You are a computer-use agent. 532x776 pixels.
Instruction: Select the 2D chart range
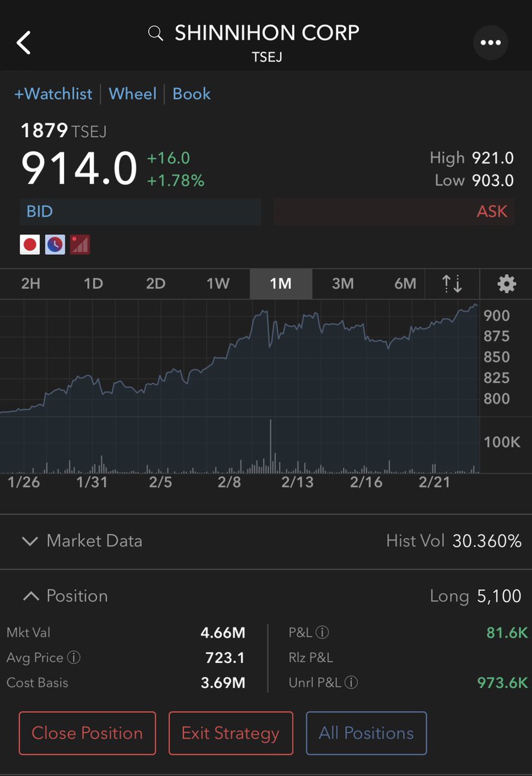tap(156, 283)
